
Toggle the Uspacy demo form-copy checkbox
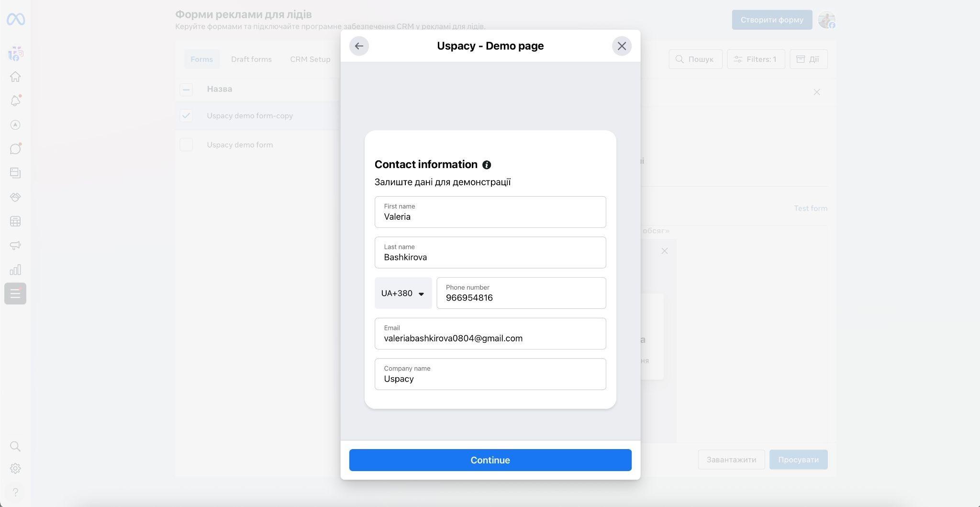point(186,115)
